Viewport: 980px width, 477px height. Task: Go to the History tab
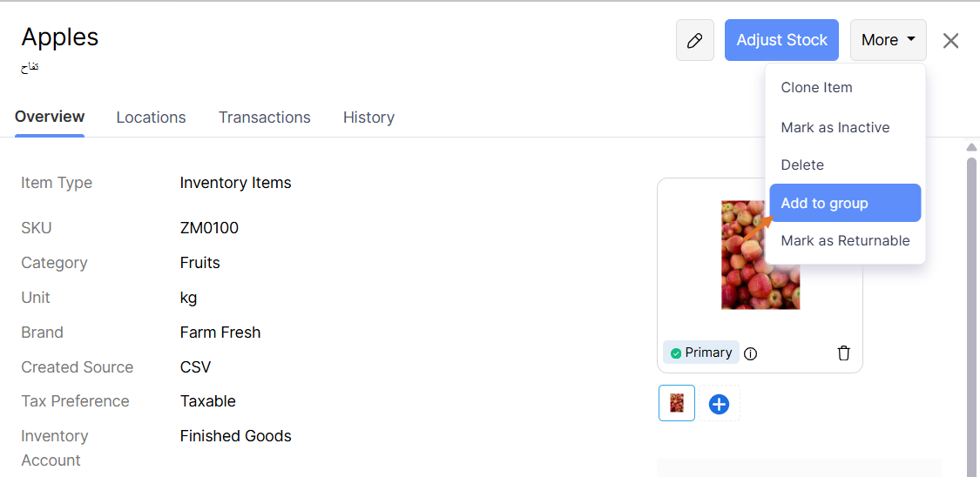click(x=368, y=118)
